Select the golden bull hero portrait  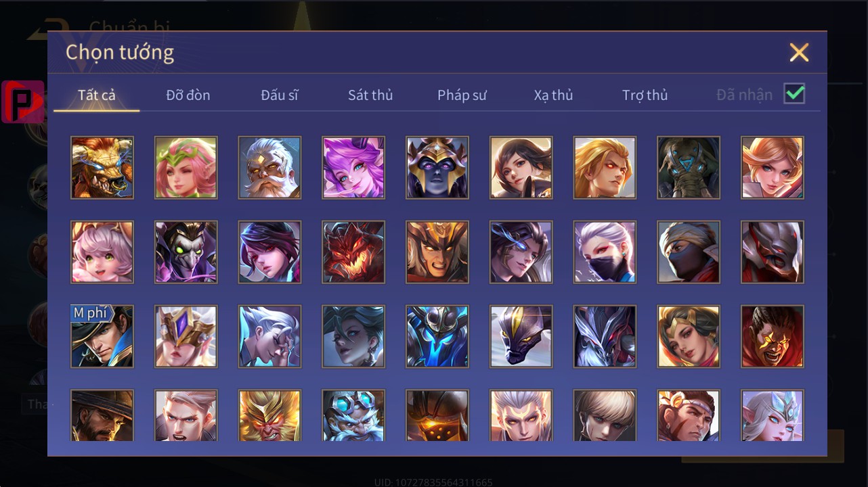coord(102,168)
